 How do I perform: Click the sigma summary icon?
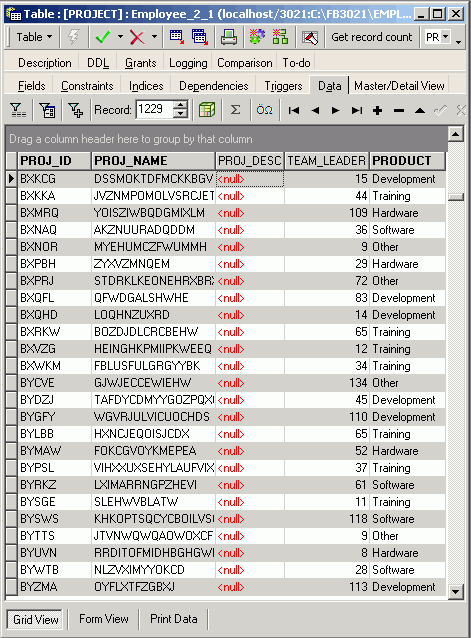pyautogui.click(x=235, y=110)
